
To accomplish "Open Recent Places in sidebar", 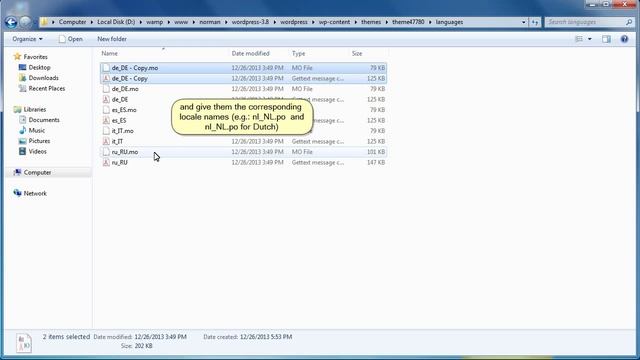I will 47,88.
